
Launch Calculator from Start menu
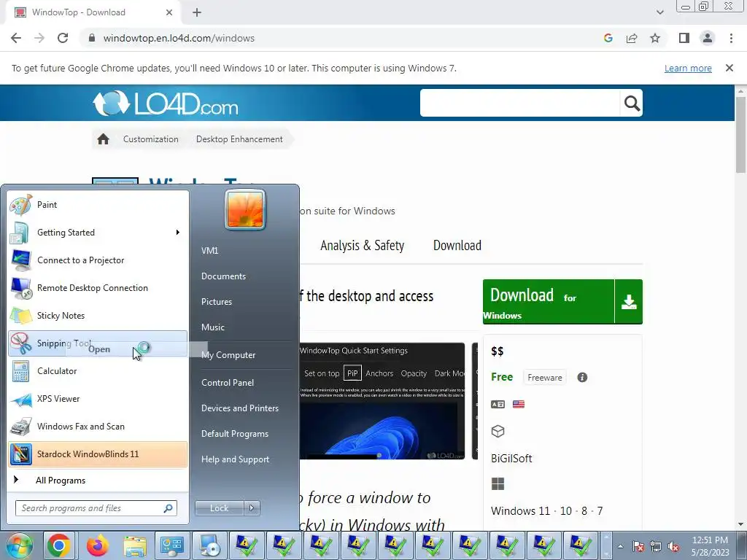98,371
